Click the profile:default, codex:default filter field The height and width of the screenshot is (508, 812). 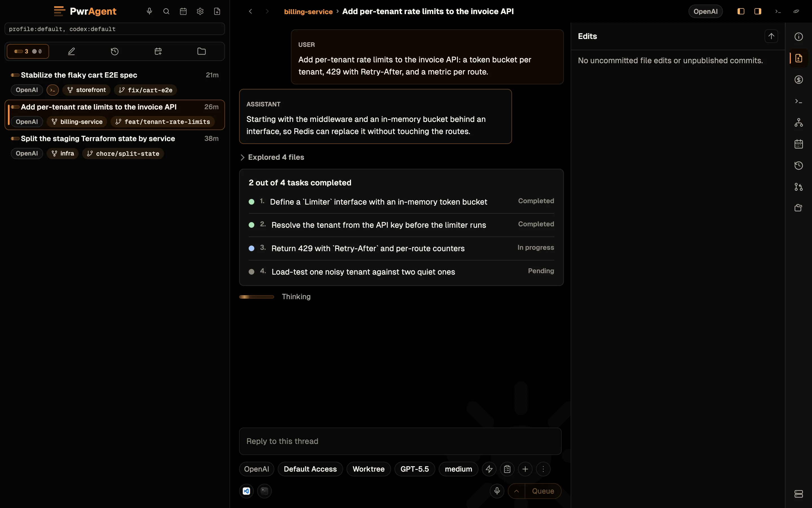pos(115,29)
